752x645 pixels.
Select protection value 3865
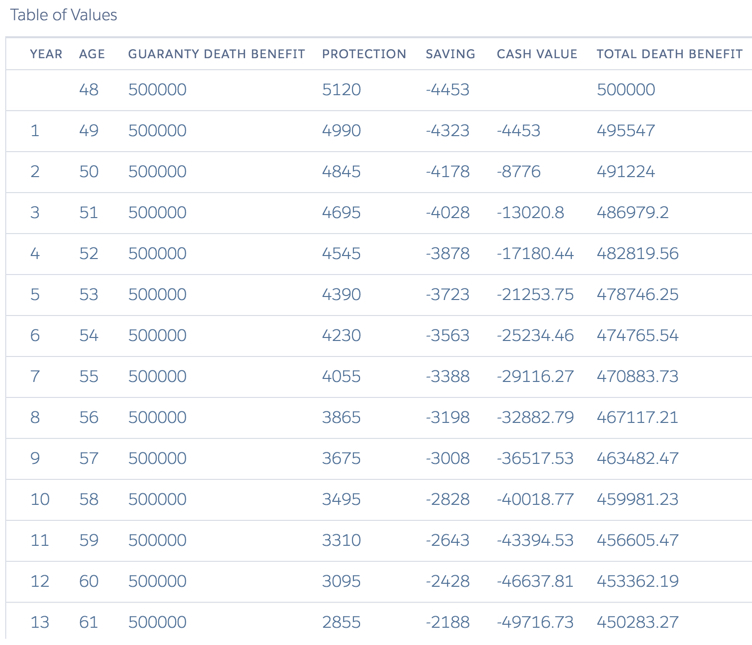pyautogui.click(x=341, y=418)
